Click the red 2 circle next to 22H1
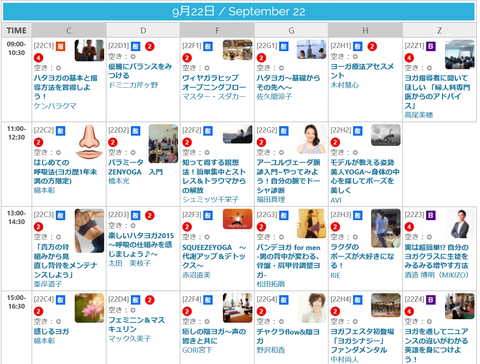The image size is (480, 364). tap(372, 46)
